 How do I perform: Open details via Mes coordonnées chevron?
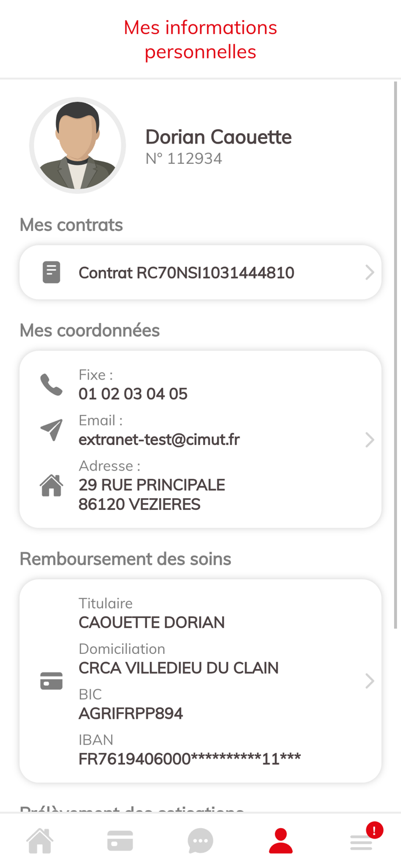(x=370, y=439)
